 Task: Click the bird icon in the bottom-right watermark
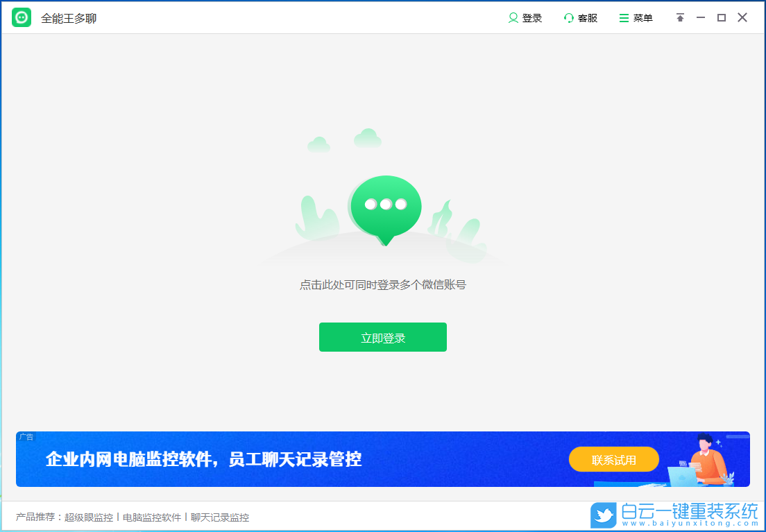(x=604, y=516)
